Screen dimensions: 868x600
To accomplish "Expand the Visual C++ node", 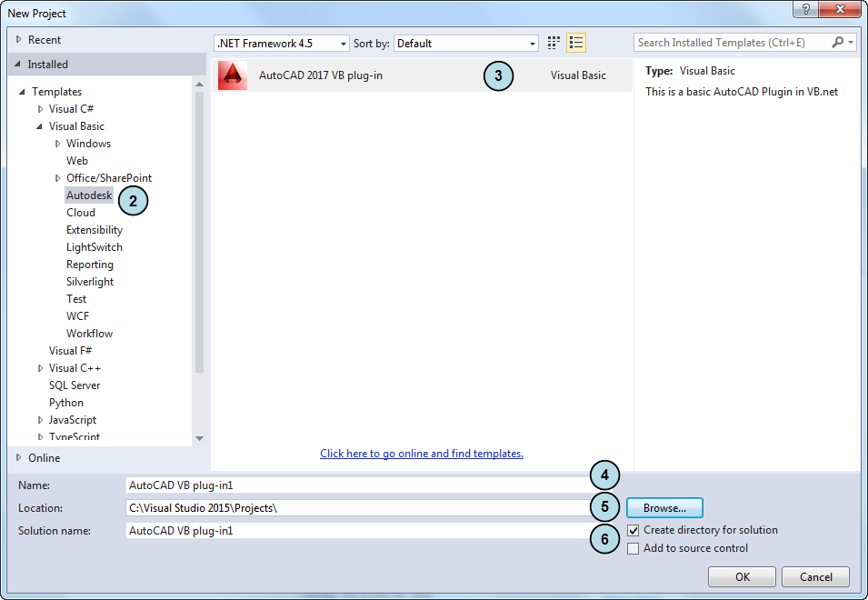I will click(x=40, y=368).
